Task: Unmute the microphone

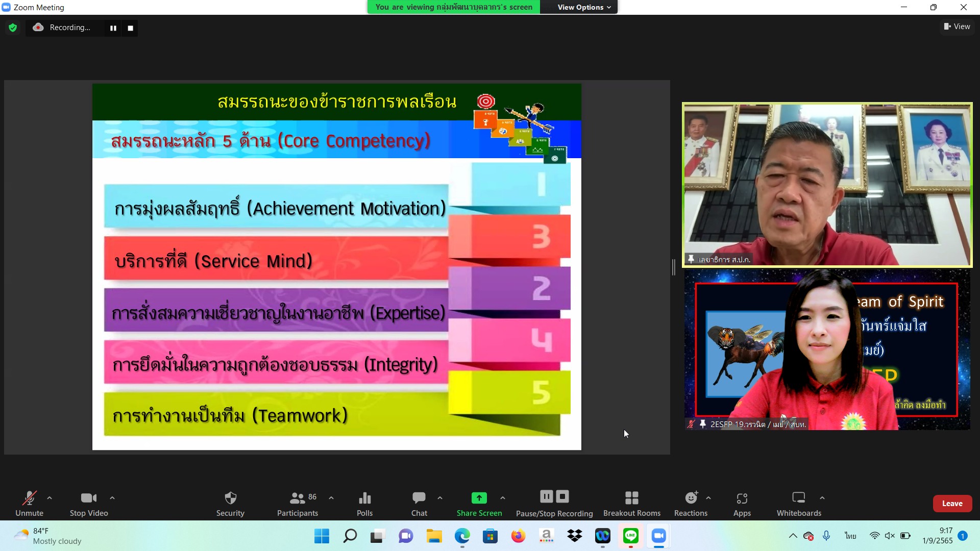Action: (29, 503)
